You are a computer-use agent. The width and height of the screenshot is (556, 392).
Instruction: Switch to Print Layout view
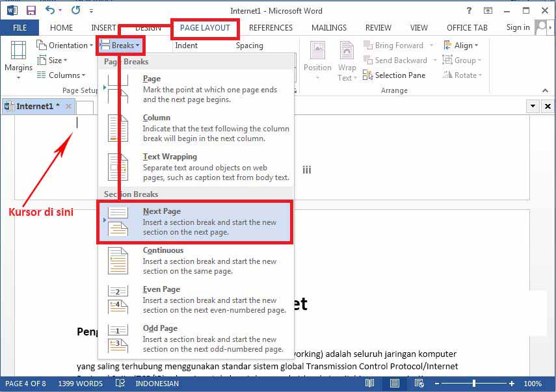pyautogui.click(x=394, y=383)
